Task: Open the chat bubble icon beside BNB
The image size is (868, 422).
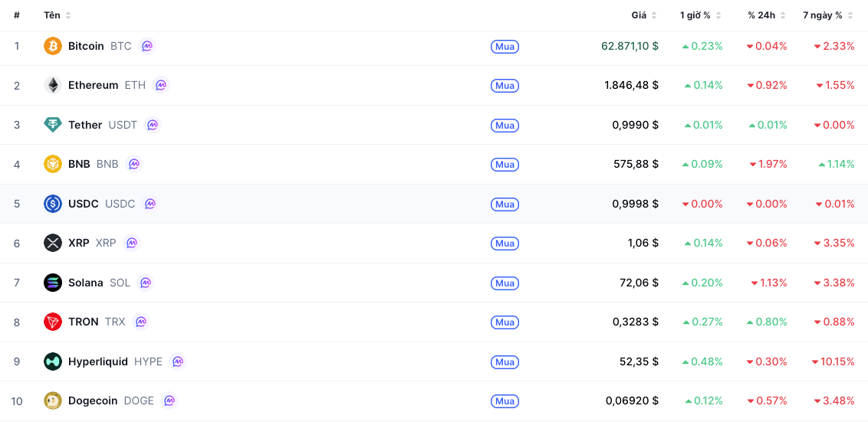Action: pos(134,164)
